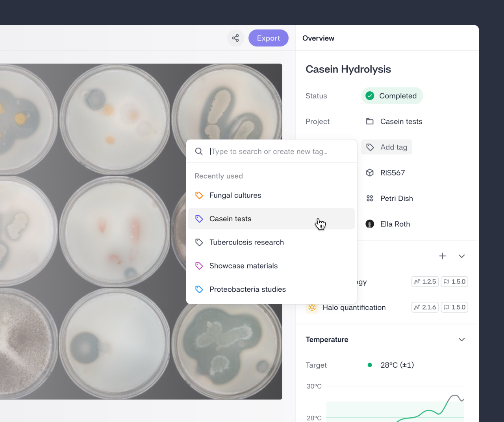Click the plus icon to add an item
The image size is (504, 422).
(443, 256)
